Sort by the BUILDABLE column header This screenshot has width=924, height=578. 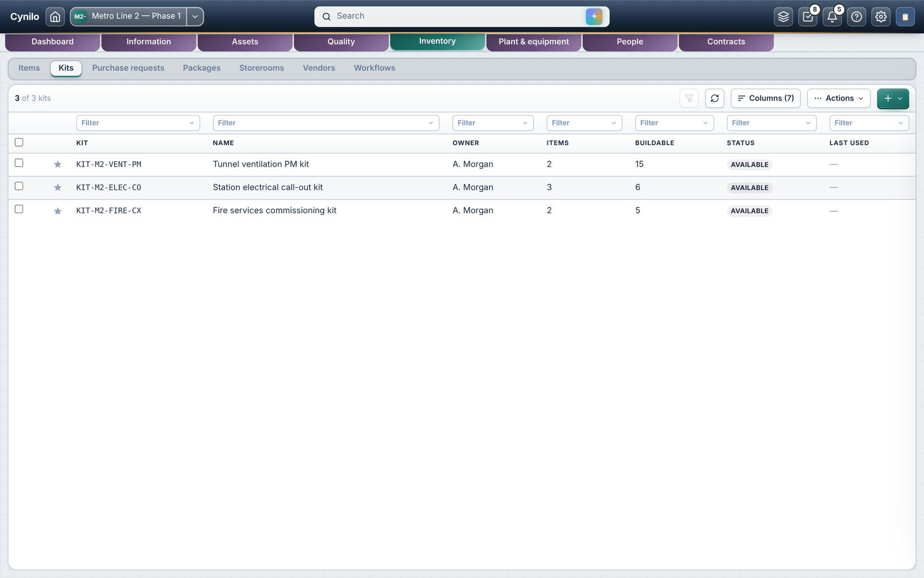[654, 143]
